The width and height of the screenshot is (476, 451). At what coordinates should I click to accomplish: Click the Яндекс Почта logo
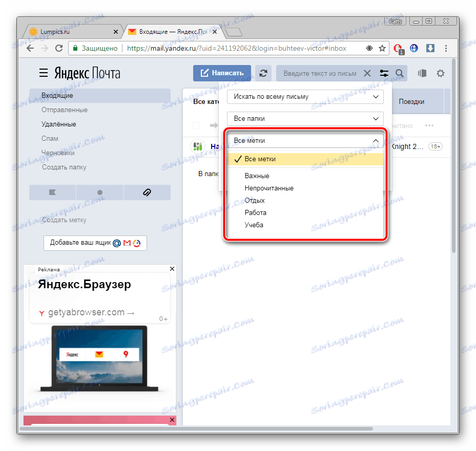pyautogui.click(x=88, y=73)
